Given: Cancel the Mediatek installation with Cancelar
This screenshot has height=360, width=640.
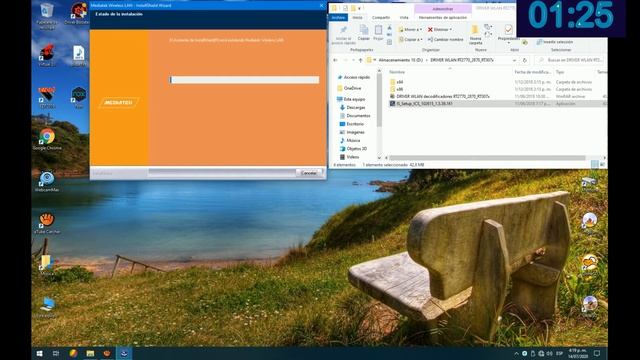Looking at the screenshot, I should click(309, 173).
